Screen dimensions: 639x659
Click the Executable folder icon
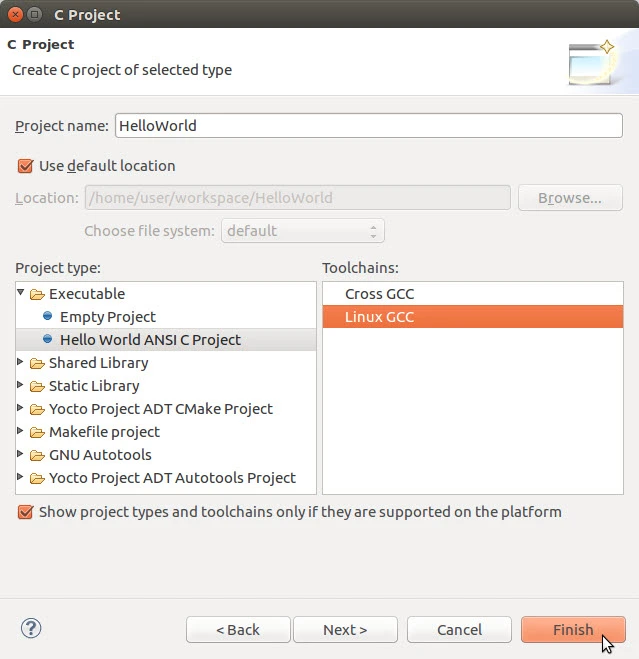pyautogui.click(x=38, y=294)
